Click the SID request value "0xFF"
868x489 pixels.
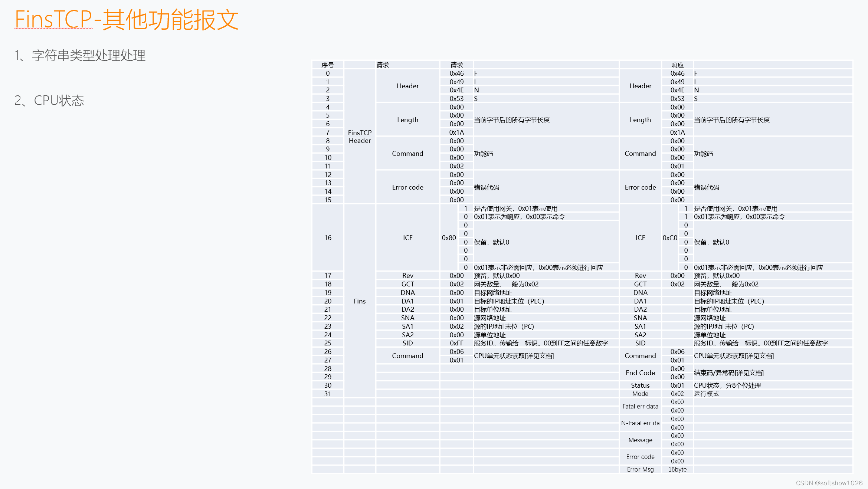coord(456,343)
